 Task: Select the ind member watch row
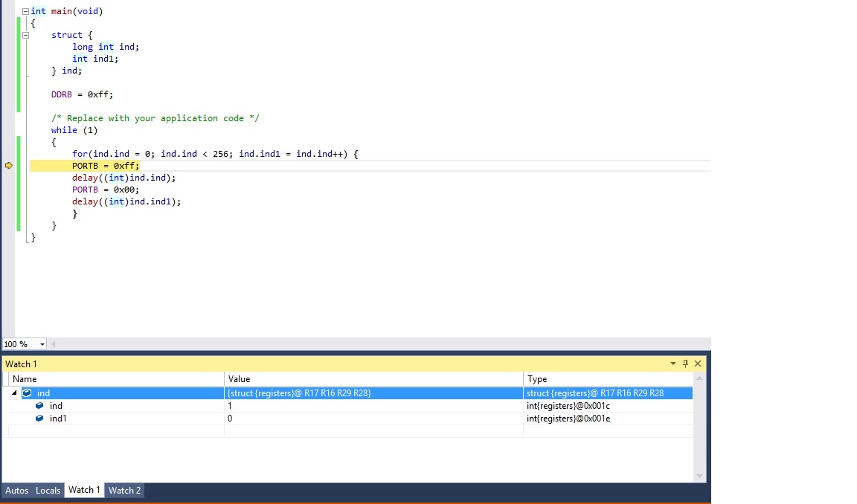pos(350,406)
